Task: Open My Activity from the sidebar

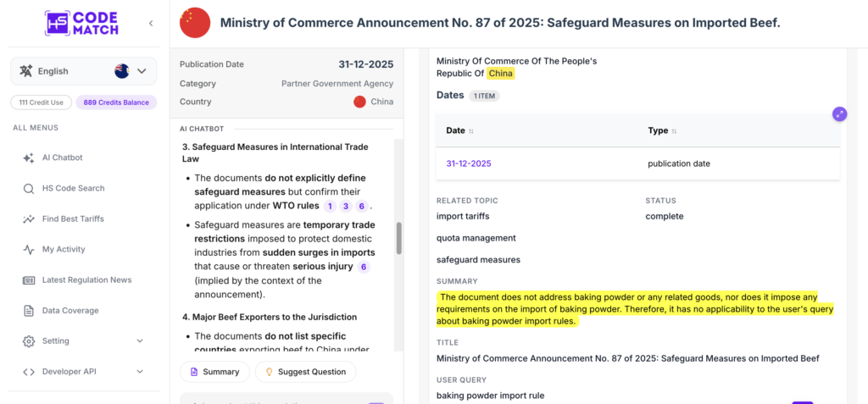Action: point(64,250)
